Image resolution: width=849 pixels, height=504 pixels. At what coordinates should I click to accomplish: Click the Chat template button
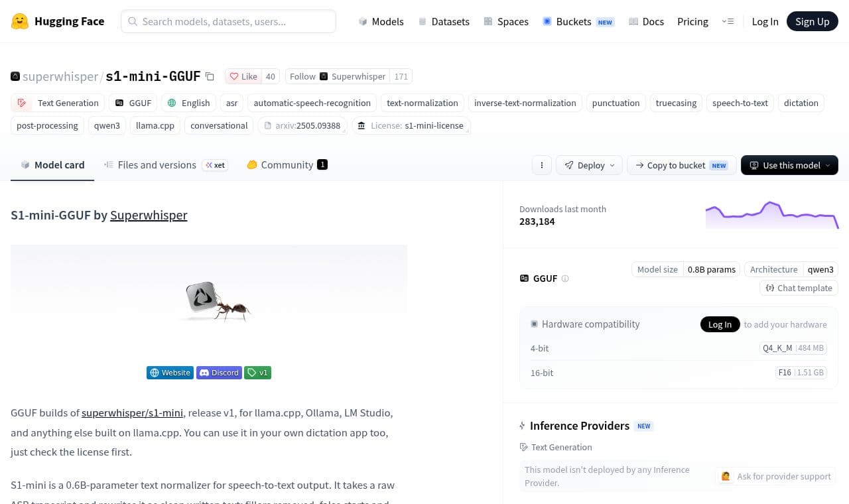799,288
